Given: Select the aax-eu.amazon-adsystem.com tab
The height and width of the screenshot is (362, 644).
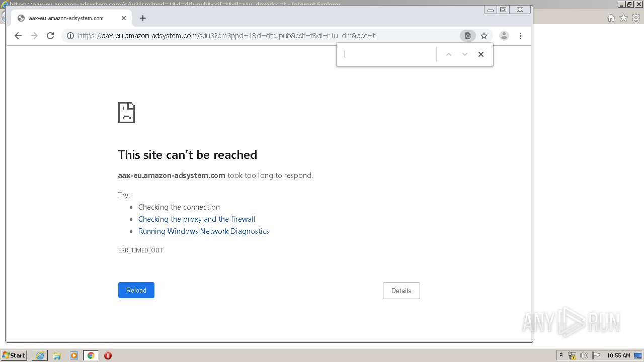Looking at the screenshot, I should point(70,18).
